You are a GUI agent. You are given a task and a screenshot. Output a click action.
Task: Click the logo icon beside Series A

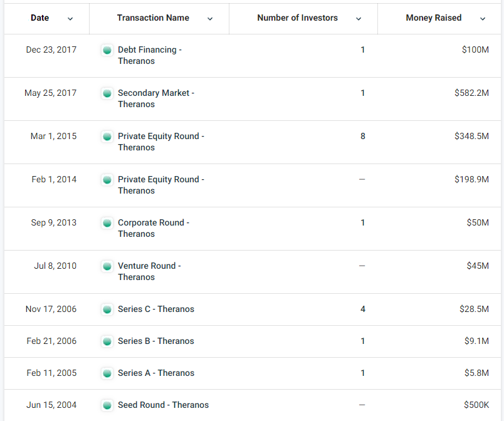(107, 373)
